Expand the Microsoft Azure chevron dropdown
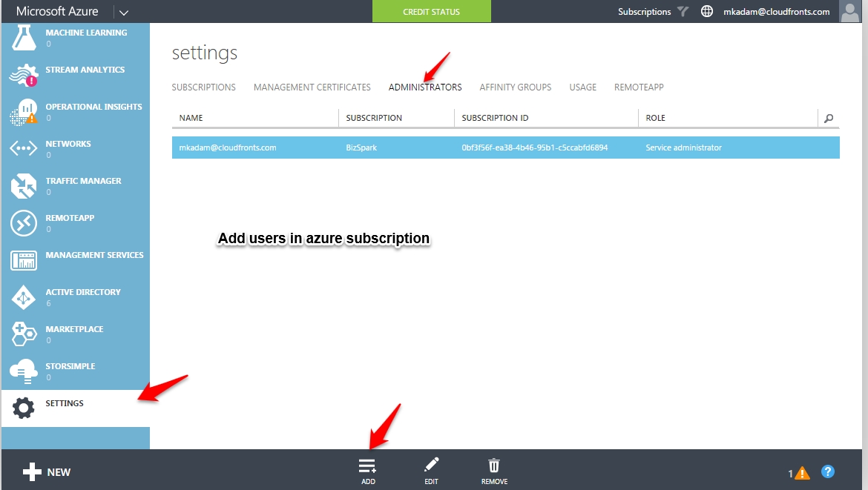The image size is (868, 490). 123,12
